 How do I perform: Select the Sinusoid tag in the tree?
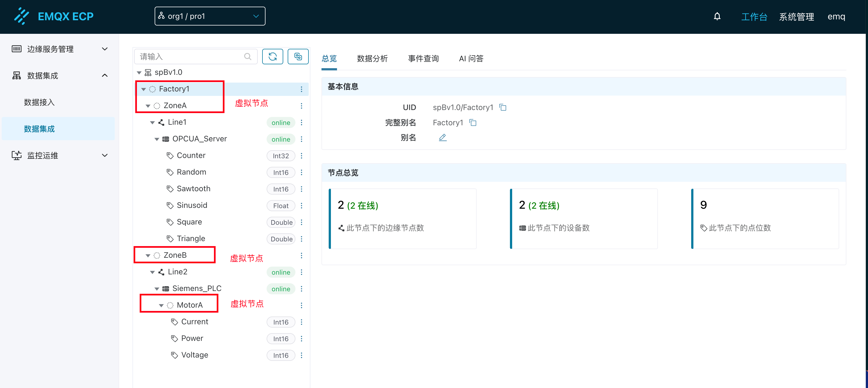pos(192,205)
